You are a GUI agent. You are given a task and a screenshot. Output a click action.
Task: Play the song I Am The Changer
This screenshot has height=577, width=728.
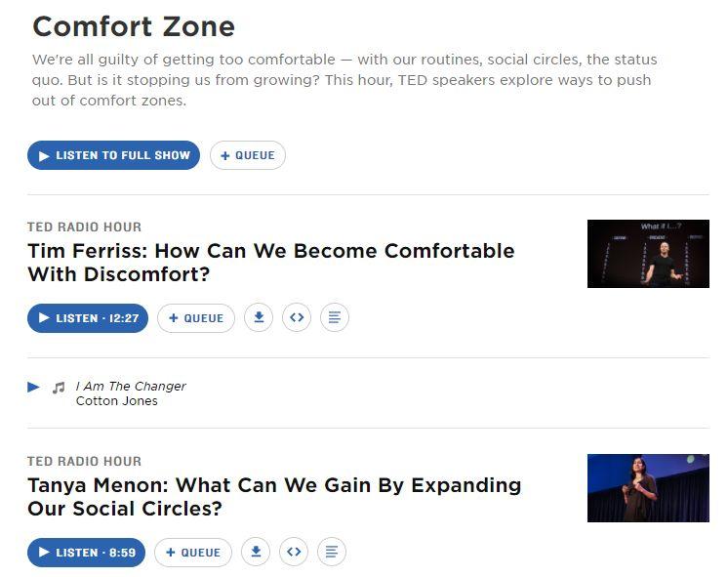33,387
